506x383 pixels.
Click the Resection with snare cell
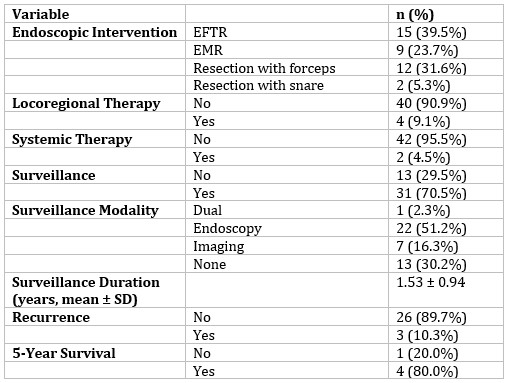tap(258, 86)
